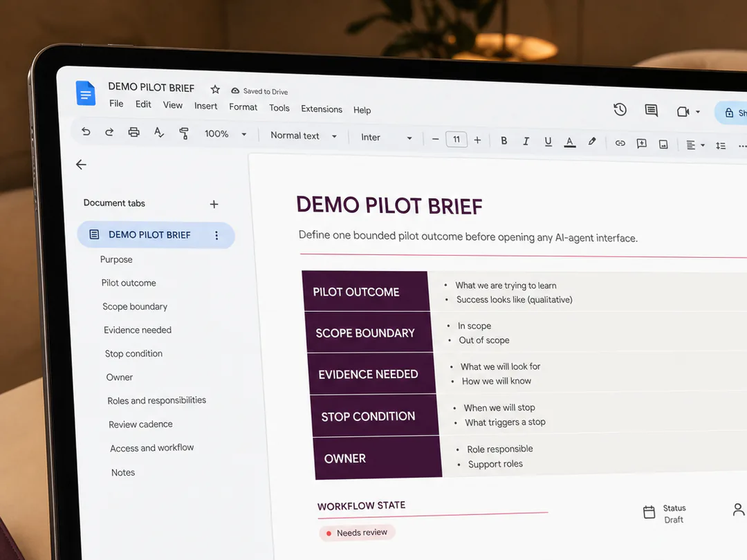Image resolution: width=747 pixels, height=560 pixels.
Task: Expand the video meeting dropdown arrow
Action: tap(698, 112)
